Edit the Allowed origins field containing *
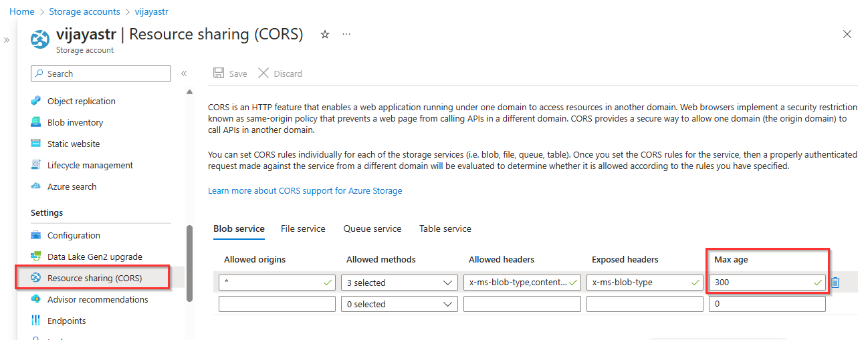The height and width of the screenshot is (340, 868). tap(277, 283)
